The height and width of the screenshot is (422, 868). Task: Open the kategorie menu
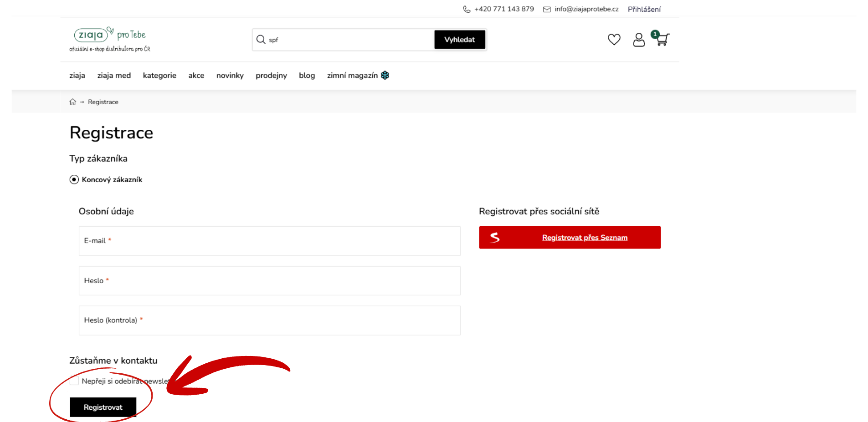click(159, 76)
